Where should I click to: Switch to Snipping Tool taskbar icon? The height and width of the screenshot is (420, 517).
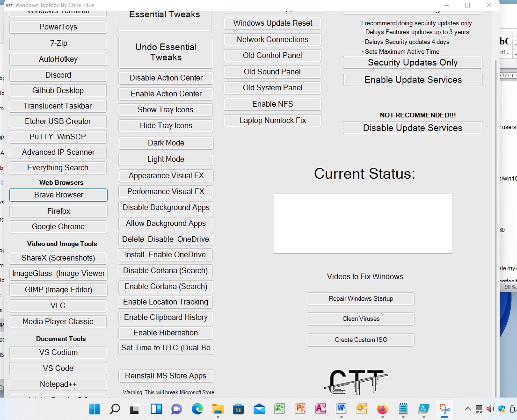444,409
